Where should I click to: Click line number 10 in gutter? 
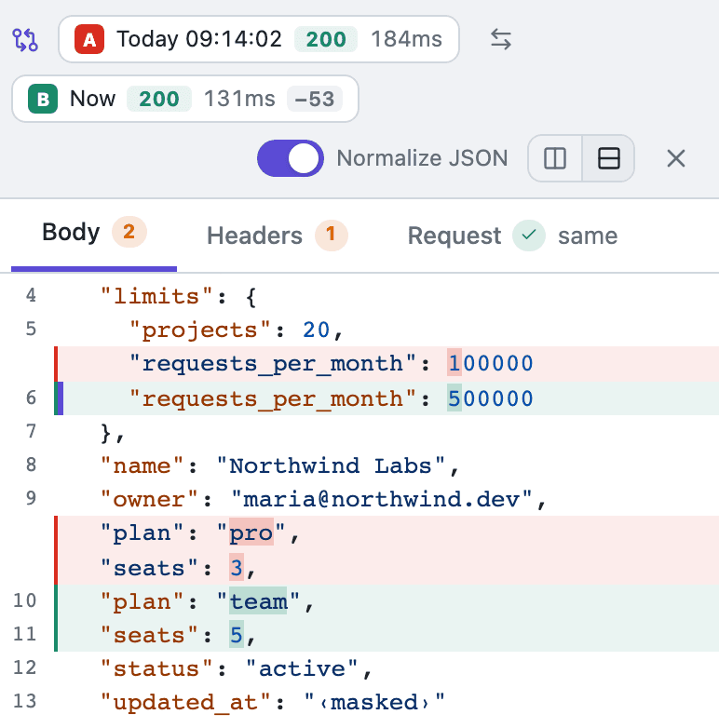click(24, 600)
